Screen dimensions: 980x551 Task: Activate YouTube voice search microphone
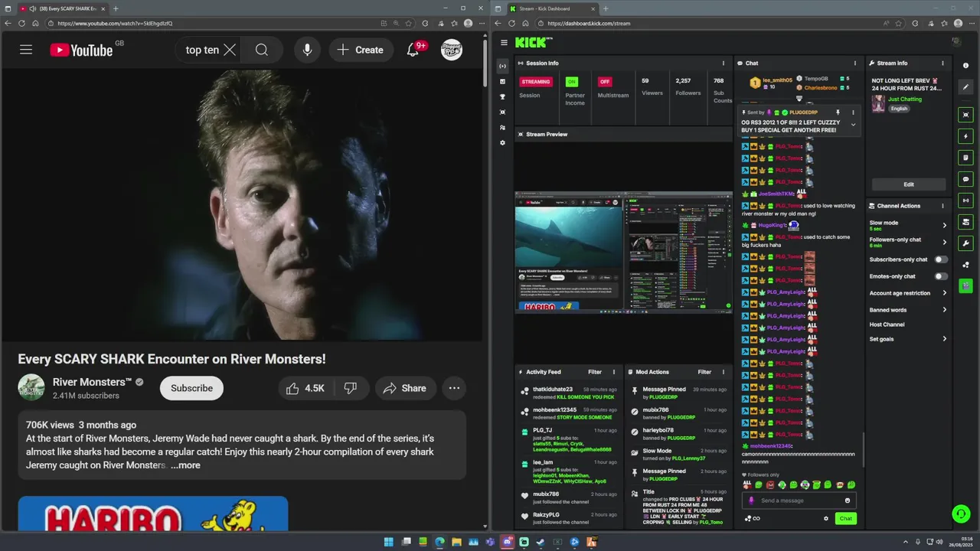(307, 50)
